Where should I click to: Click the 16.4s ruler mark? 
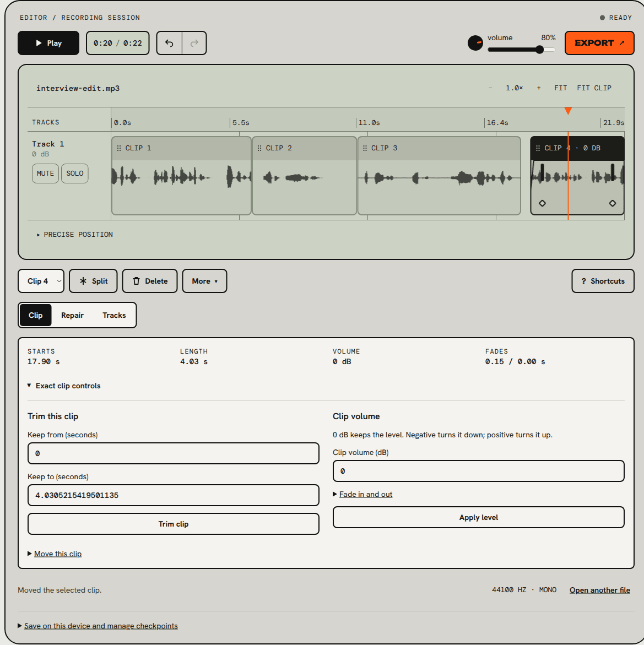click(497, 123)
